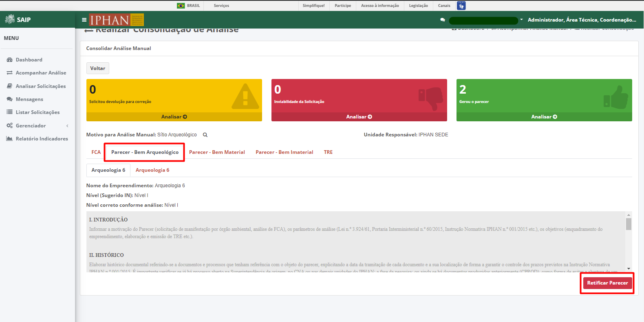Click the accessibility VLibras hand icon
Image resolution: width=644 pixels, height=322 pixels.
coord(461,6)
